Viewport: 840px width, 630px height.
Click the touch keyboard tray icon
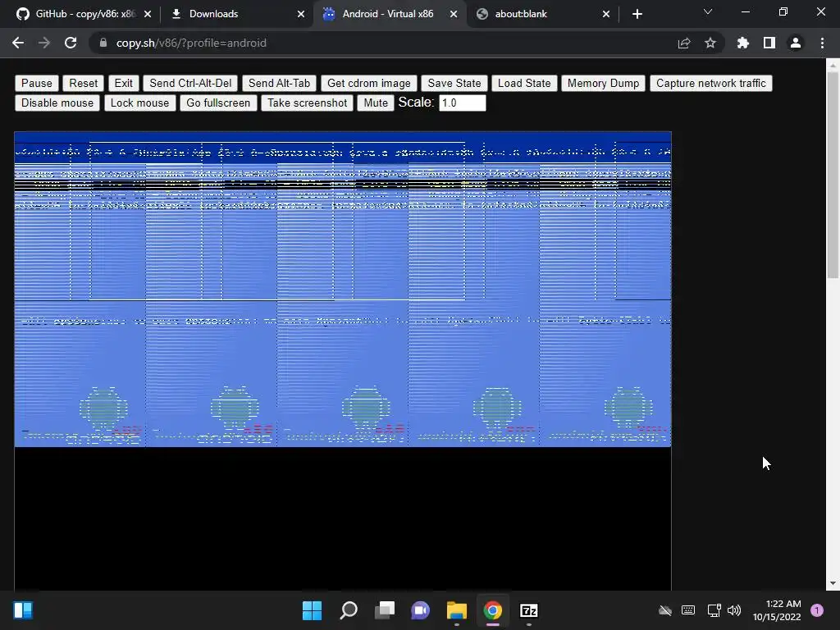click(x=688, y=610)
